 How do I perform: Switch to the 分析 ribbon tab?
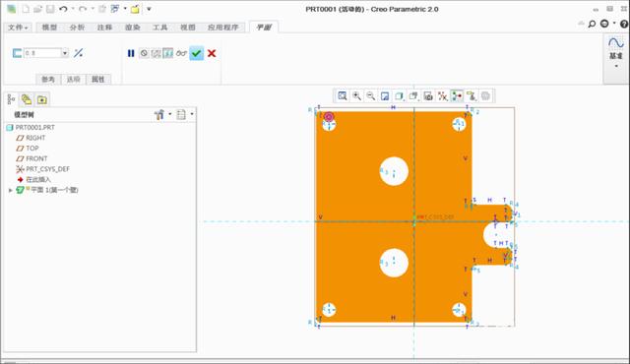click(77, 28)
